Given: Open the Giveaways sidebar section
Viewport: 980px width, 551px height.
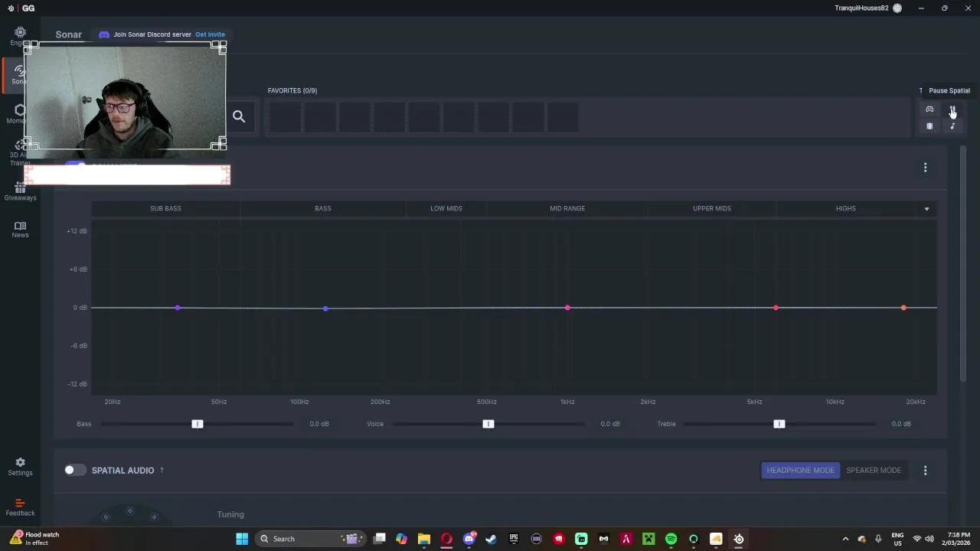Looking at the screenshot, I should click(20, 191).
